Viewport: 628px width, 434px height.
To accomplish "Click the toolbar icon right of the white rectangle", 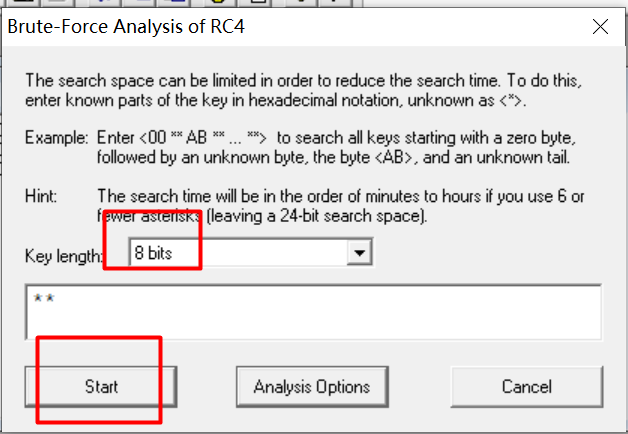I will click(301, 2).
